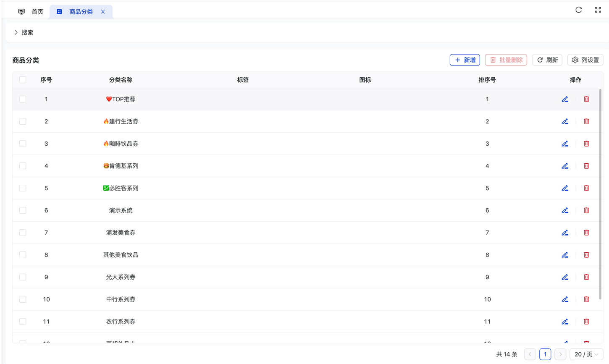Check the box for TOP推荐 row

23,99
